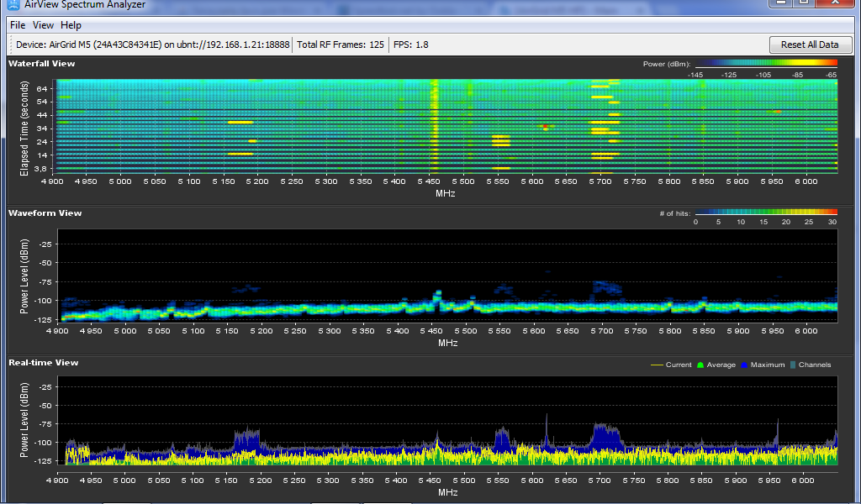The width and height of the screenshot is (861, 504).
Task: Click the Real-time View panel title
Action: point(44,363)
